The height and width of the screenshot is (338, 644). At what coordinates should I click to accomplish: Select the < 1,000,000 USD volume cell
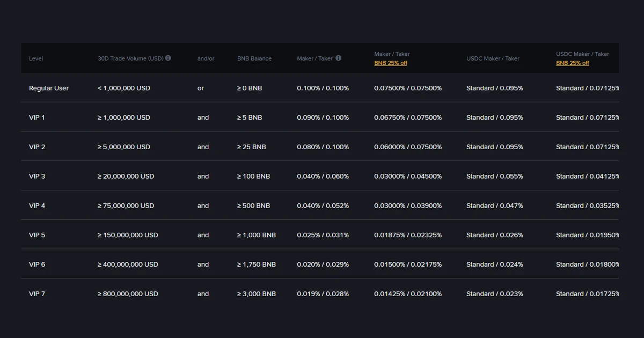tap(124, 88)
